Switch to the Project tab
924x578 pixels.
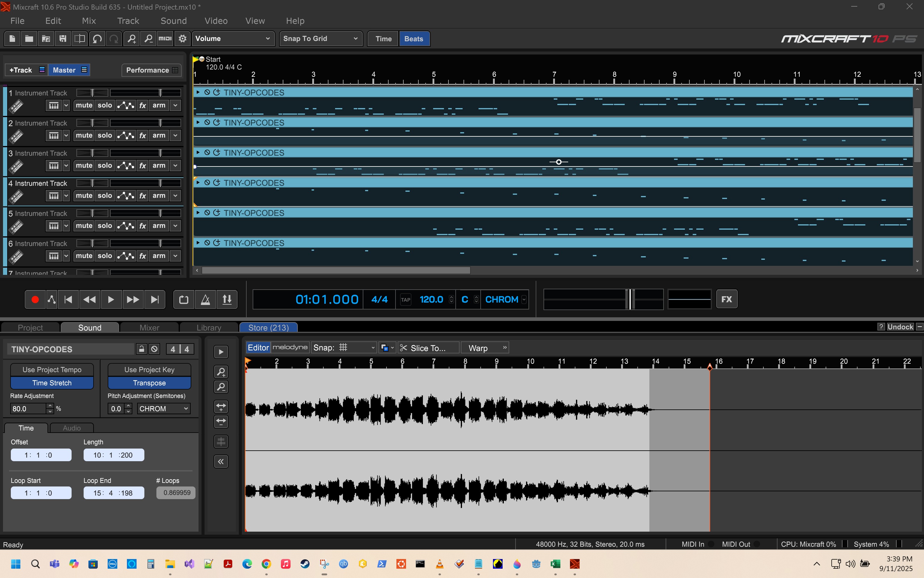click(31, 328)
